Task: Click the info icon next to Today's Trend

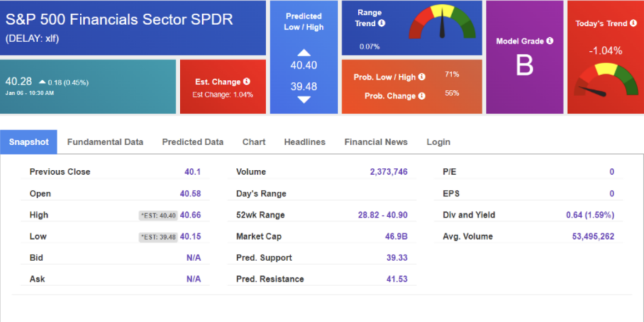Action: 633,23
